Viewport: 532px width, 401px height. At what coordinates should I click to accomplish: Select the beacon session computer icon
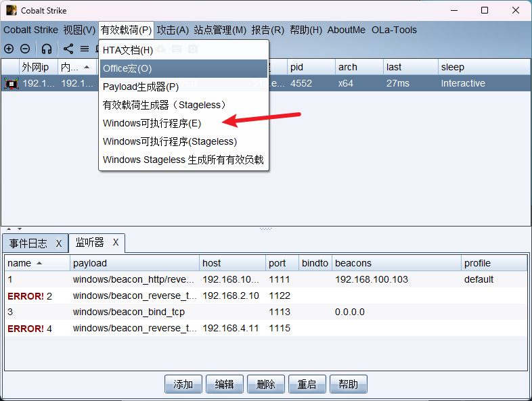click(11, 83)
